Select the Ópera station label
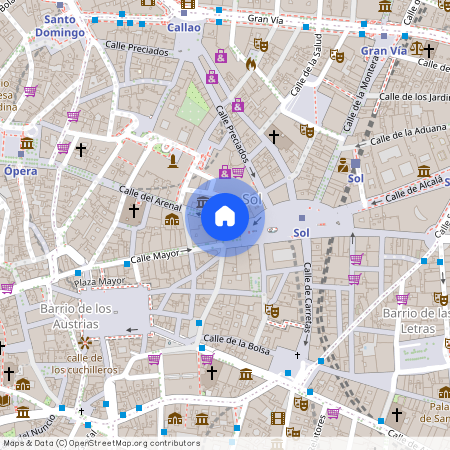The width and height of the screenshot is (450, 450). click(x=21, y=171)
